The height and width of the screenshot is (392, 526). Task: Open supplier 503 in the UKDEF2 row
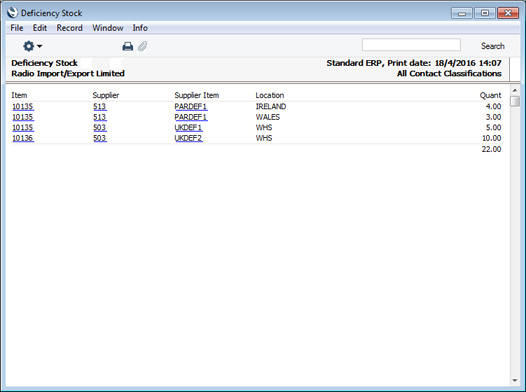[x=100, y=138]
